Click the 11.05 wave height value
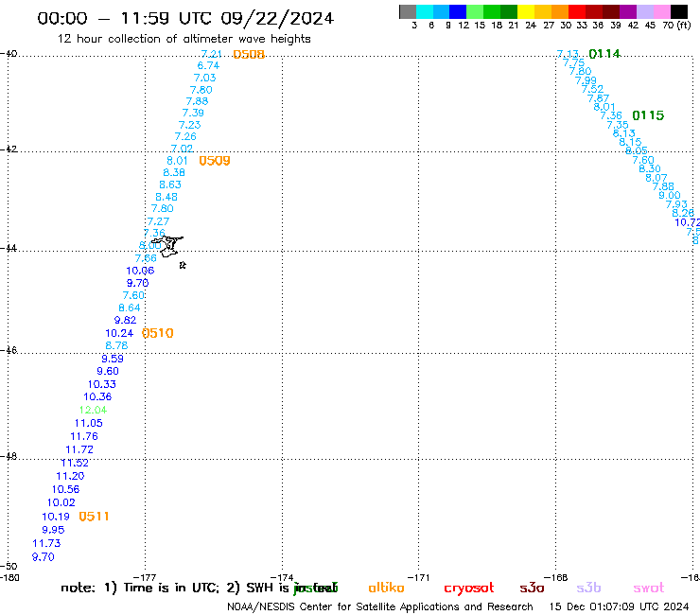This screenshot has width=700, height=615. [x=88, y=423]
